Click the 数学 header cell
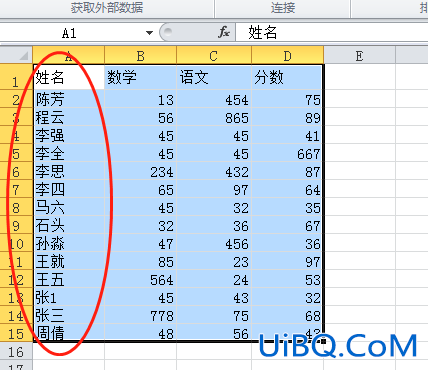Viewport: 428px width, 370px height. point(141,77)
